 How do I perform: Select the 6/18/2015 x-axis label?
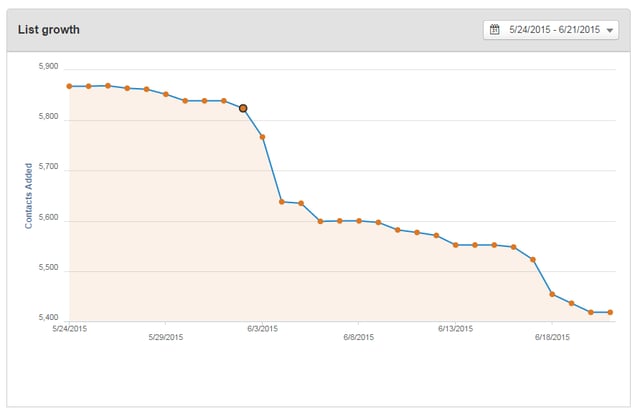(552, 338)
